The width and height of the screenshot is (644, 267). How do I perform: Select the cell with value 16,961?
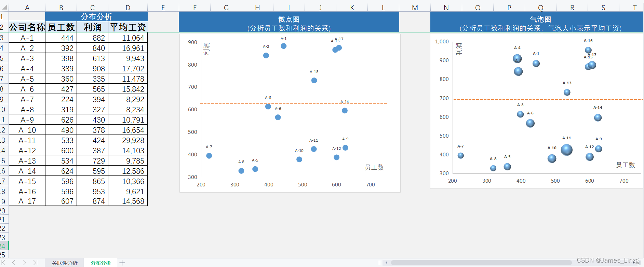tap(128, 48)
